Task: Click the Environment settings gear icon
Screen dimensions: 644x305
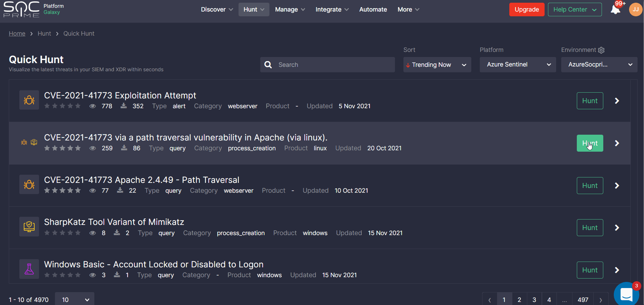Action: (601, 50)
